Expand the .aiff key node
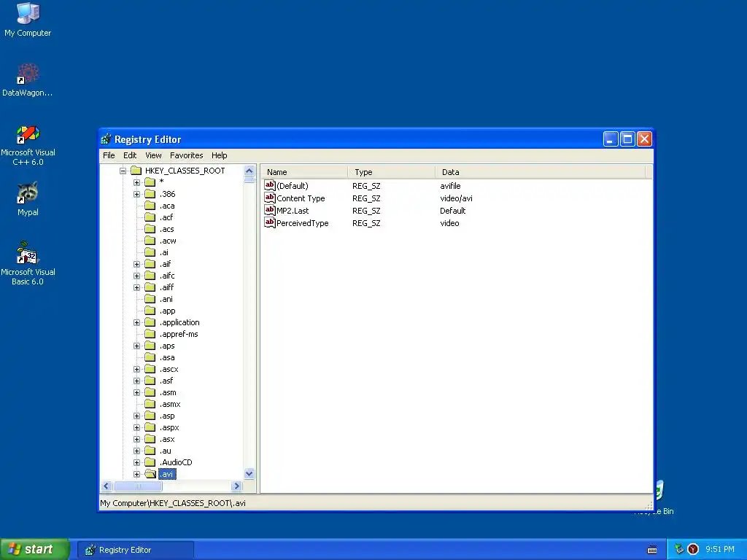The image size is (747, 560). tap(136, 287)
